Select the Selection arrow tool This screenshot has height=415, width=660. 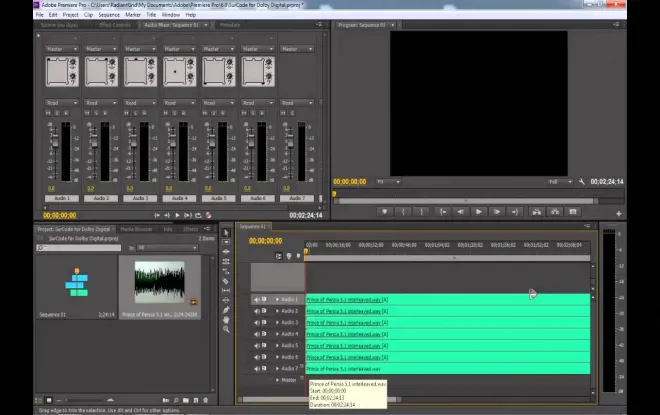tap(226, 233)
